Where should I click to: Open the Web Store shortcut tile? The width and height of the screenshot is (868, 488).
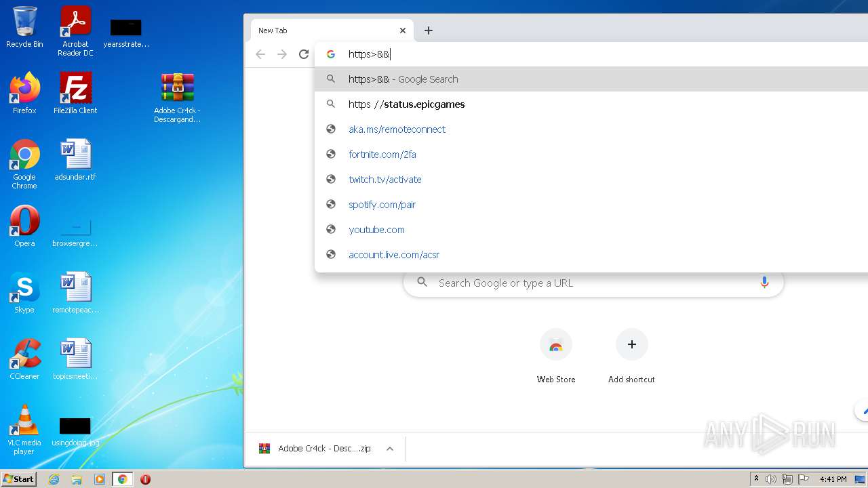click(556, 357)
